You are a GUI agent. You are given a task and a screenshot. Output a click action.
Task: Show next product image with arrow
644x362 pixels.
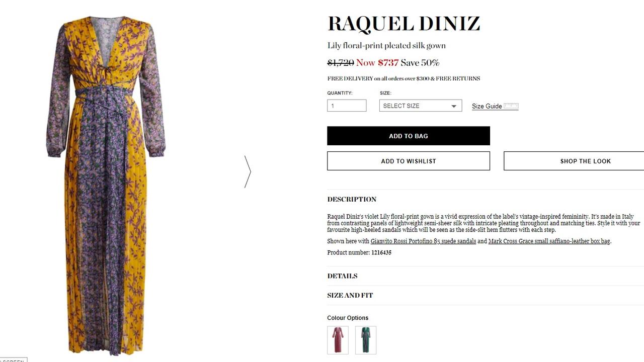248,171
